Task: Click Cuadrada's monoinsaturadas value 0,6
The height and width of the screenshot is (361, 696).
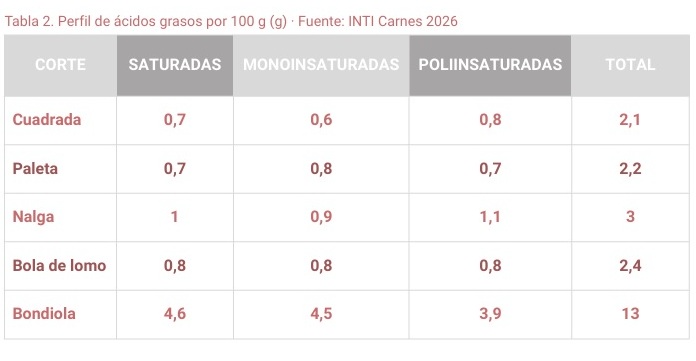Action: [321, 120]
